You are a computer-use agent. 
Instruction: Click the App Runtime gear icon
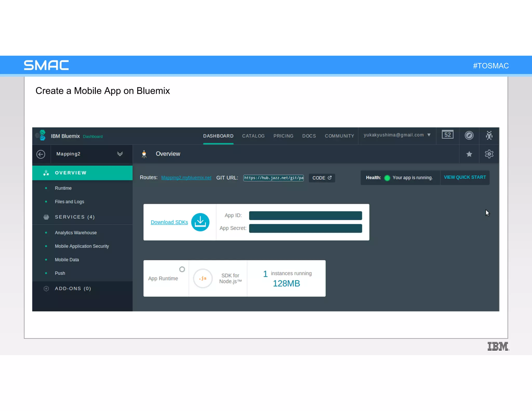[x=182, y=269]
